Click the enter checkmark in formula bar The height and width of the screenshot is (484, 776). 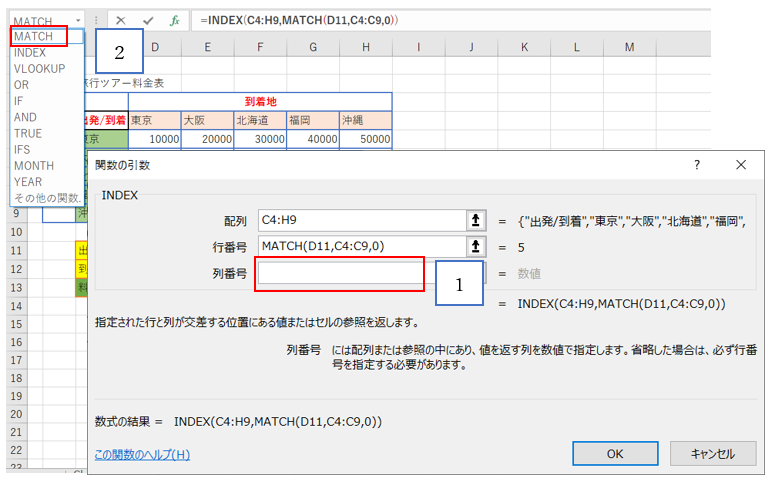pos(148,20)
